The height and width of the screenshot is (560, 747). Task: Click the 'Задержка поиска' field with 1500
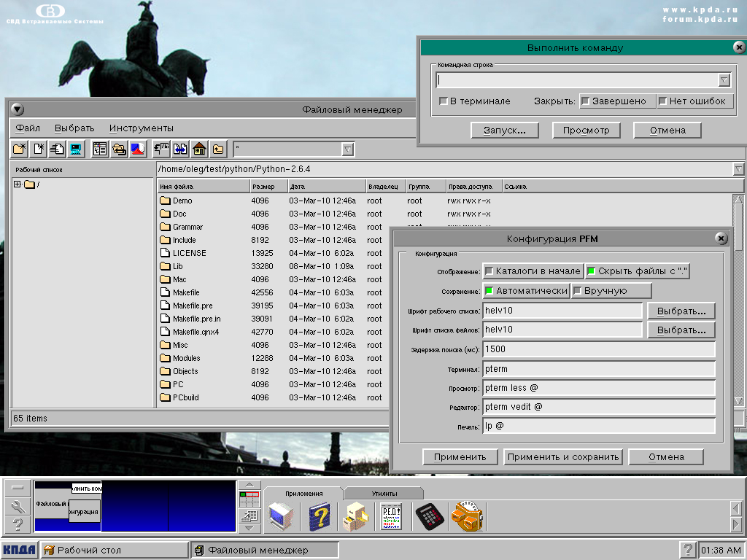click(598, 349)
